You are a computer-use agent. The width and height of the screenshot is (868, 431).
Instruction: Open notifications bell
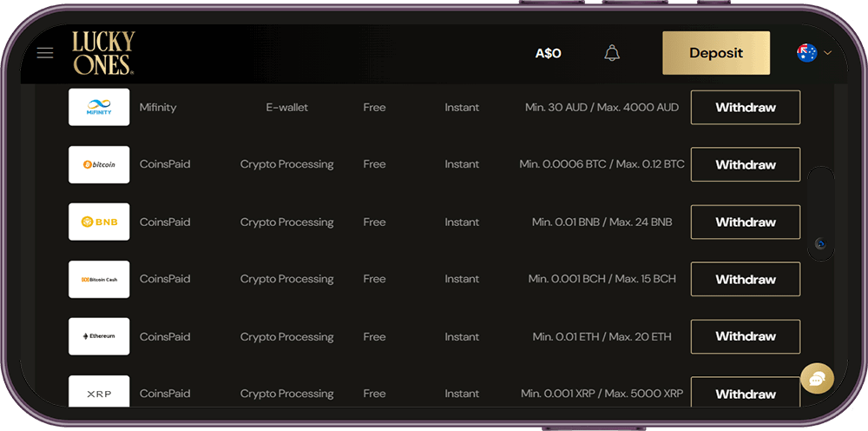(x=612, y=53)
